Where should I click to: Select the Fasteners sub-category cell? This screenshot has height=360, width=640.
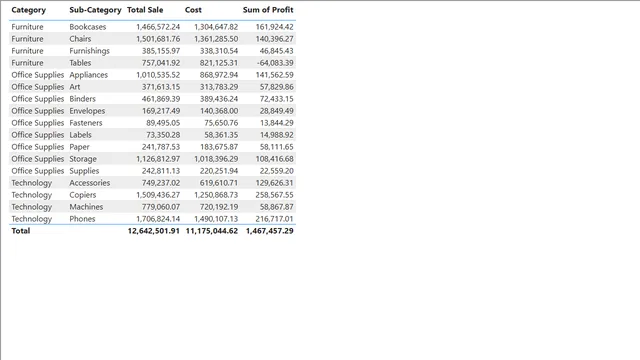click(x=86, y=123)
